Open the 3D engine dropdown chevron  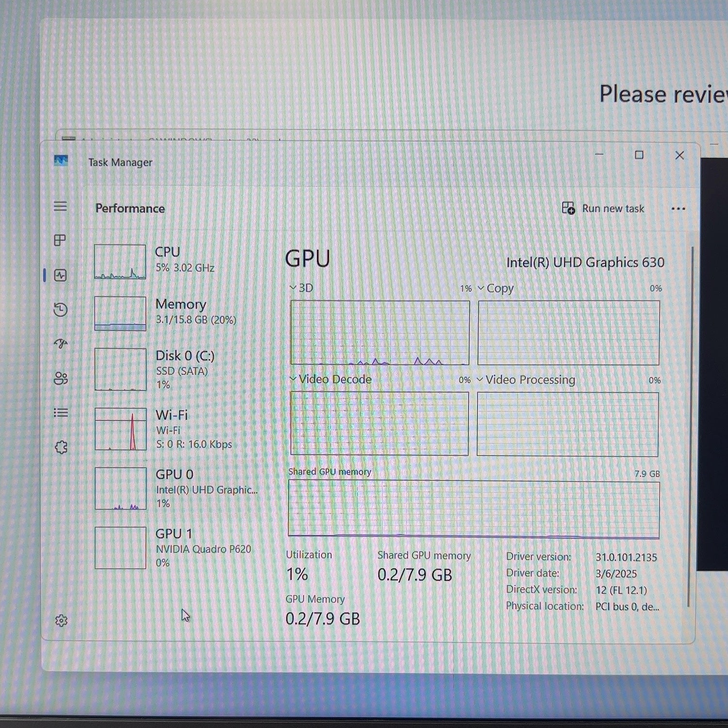(293, 288)
